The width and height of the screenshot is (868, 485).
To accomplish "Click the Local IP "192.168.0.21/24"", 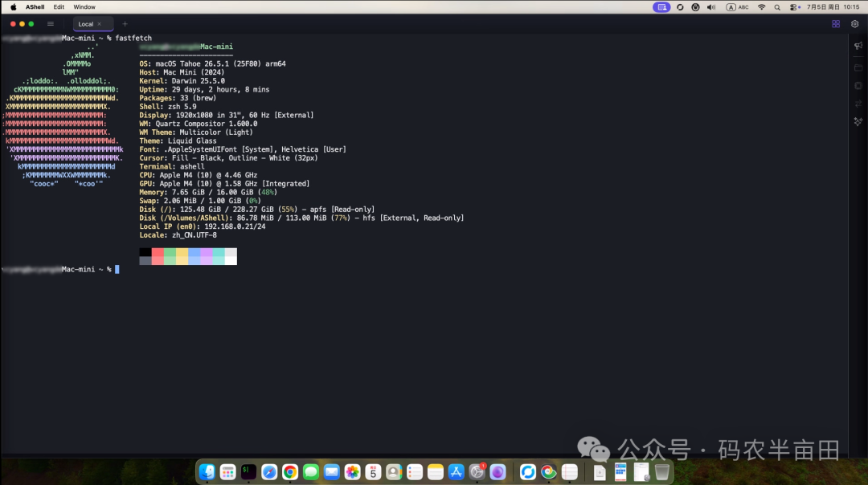I will tap(235, 226).
